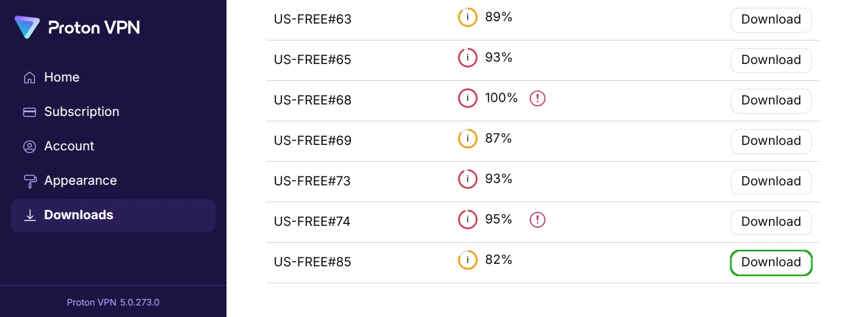Switch to the Appearance section

pyautogui.click(x=80, y=181)
